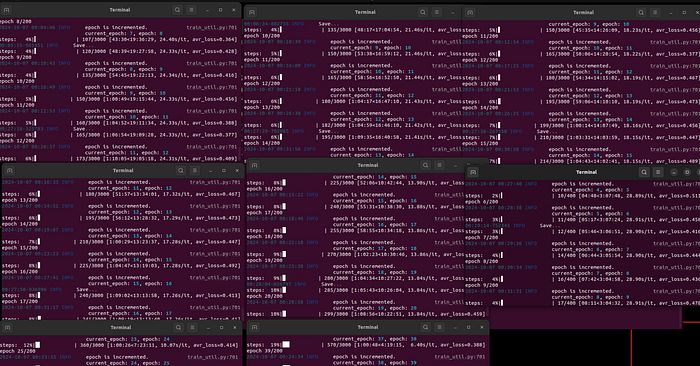Open hamburger menu in terminal showing 225/3000 steps
This screenshot has height=366, width=700.
point(439,166)
